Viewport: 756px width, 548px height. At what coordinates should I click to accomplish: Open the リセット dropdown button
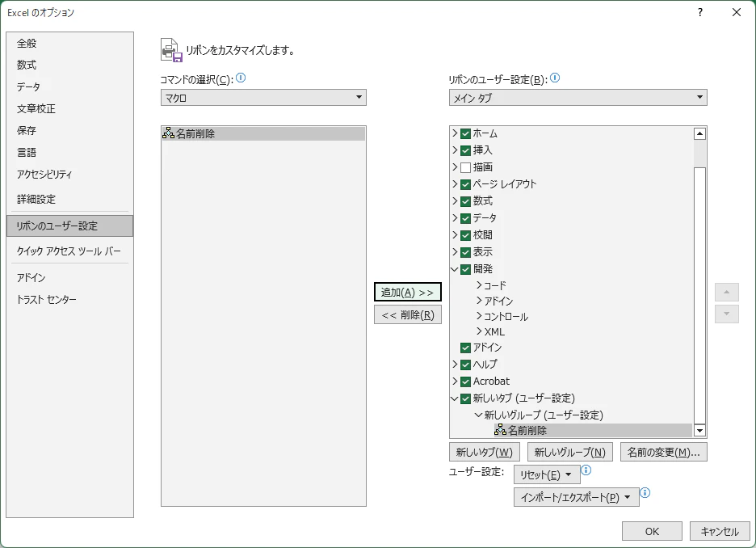click(546, 474)
